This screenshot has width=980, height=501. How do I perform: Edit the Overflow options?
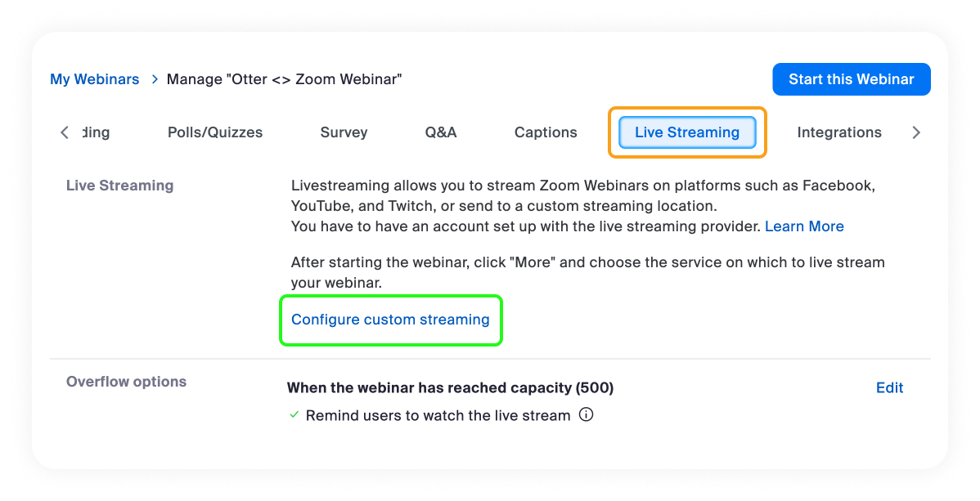tap(889, 387)
